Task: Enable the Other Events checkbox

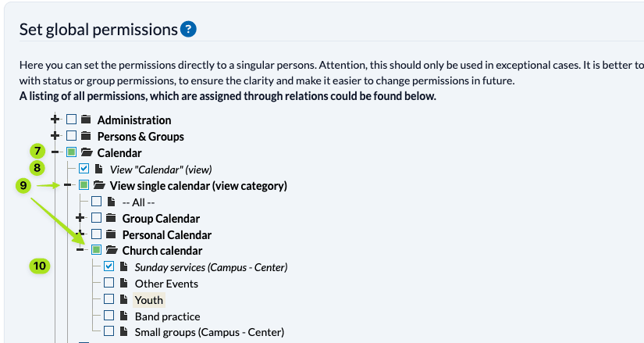Action: point(109,283)
